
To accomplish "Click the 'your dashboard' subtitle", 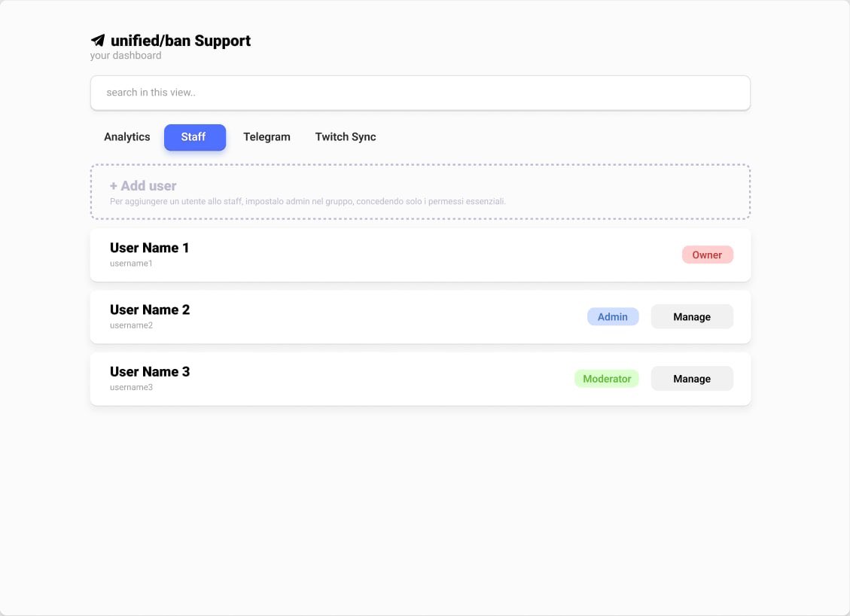I will 126,55.
